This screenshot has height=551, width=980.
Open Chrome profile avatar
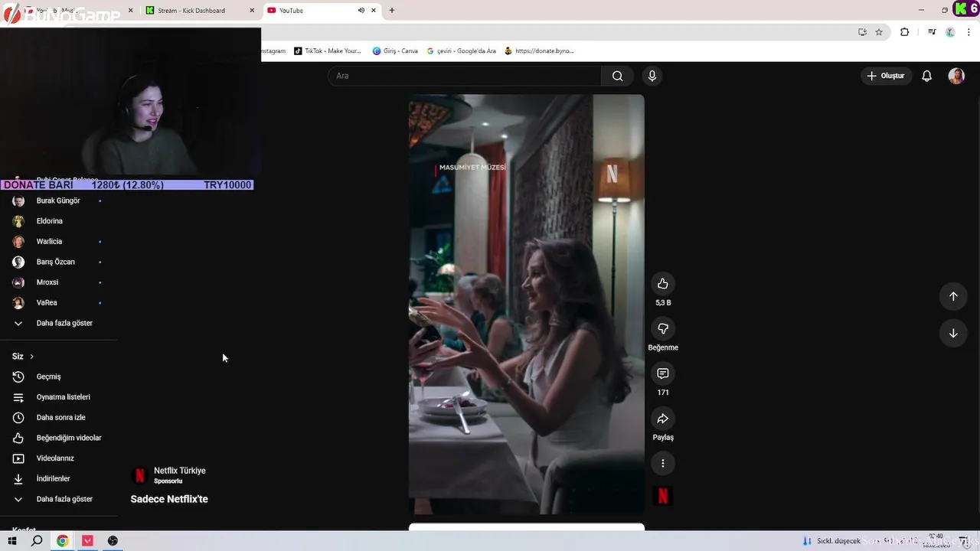click(x=950, y=32)
